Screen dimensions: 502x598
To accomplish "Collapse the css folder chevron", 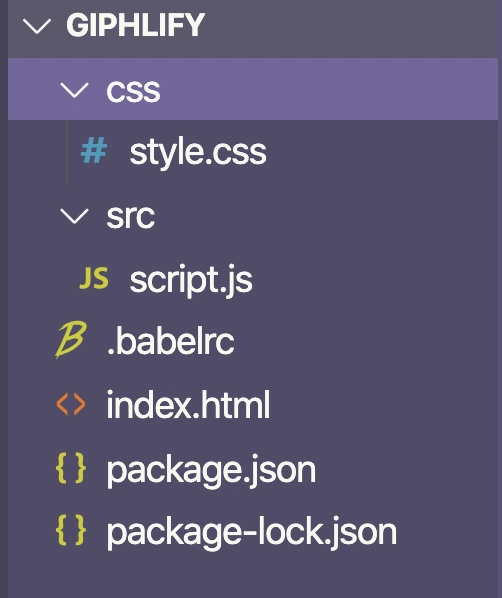I will tap(74, 90).
